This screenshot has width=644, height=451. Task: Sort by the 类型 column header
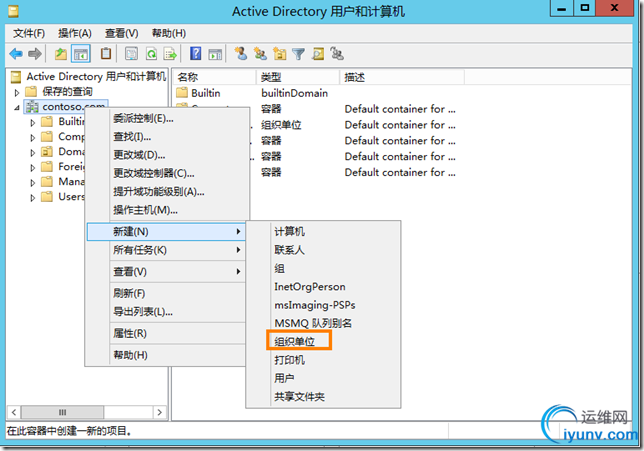(x=298, y=77)
